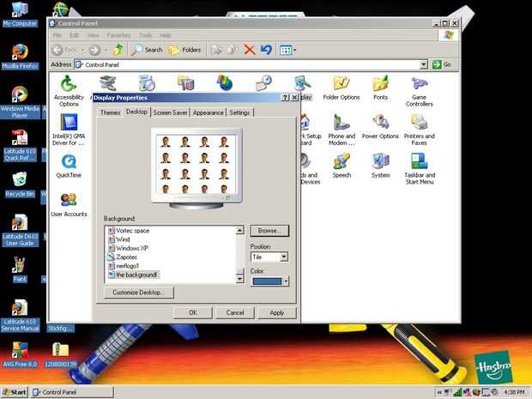Select Recycle Bin desktop icon
Screen dimensions: 532x399
(20, 184)
